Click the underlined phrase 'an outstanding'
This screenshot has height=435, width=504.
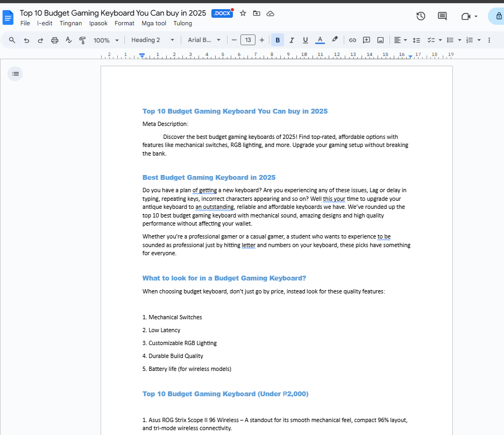(215, 207)
